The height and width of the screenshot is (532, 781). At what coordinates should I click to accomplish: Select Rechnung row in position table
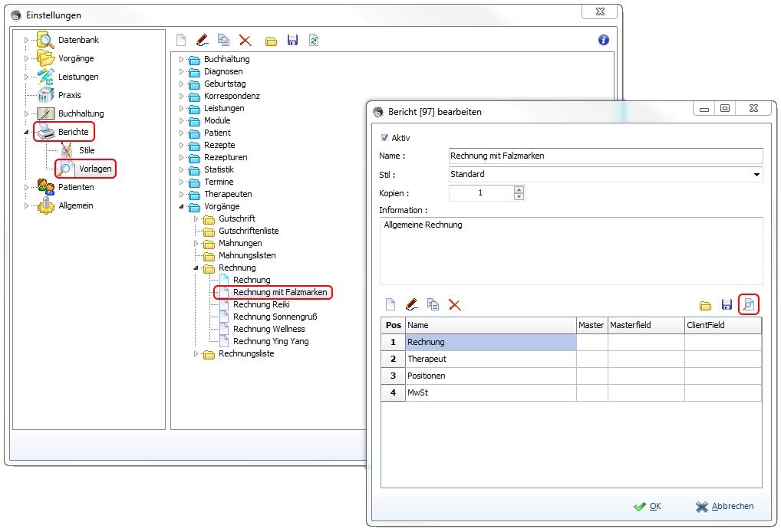[x=571, y=342]
